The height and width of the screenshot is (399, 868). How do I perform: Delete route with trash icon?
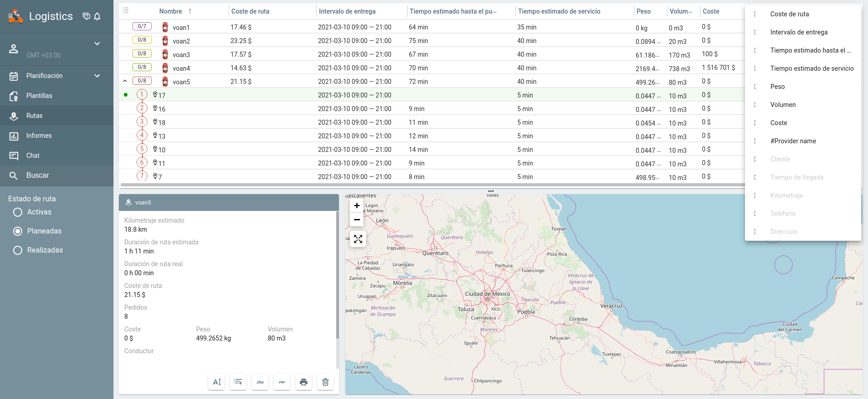[325, 382]
